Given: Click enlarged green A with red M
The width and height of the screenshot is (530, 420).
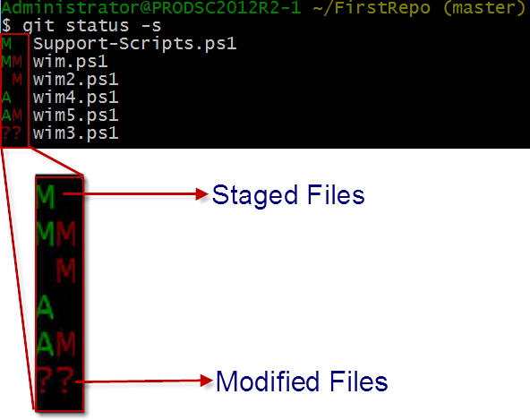Looking at the screenshot, I should [x=56, y=344].
